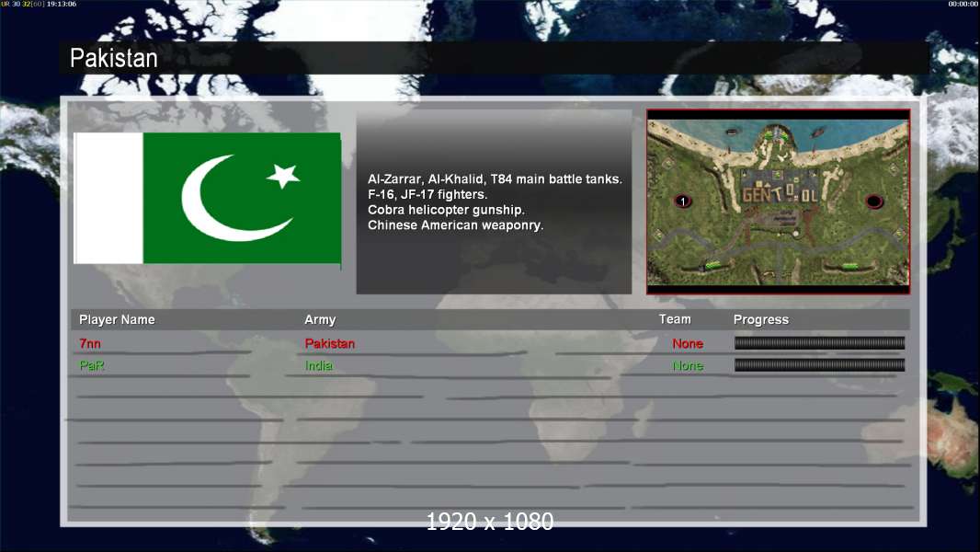The width and height of the screenshot is (980, 552).
Task: Click the red 'None' team value
Action: 688,343
